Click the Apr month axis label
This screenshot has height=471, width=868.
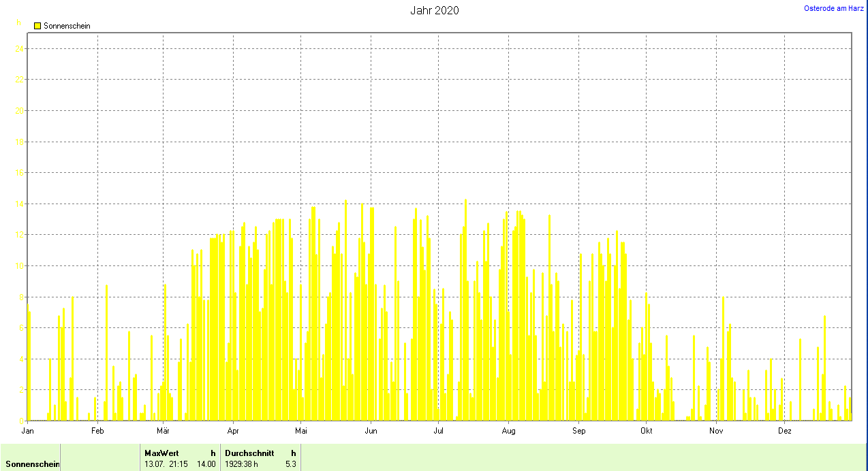pos(233,431)
